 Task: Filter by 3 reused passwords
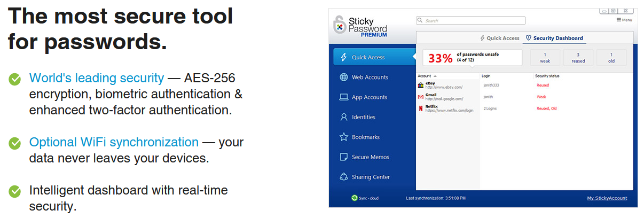coord(578,58)
